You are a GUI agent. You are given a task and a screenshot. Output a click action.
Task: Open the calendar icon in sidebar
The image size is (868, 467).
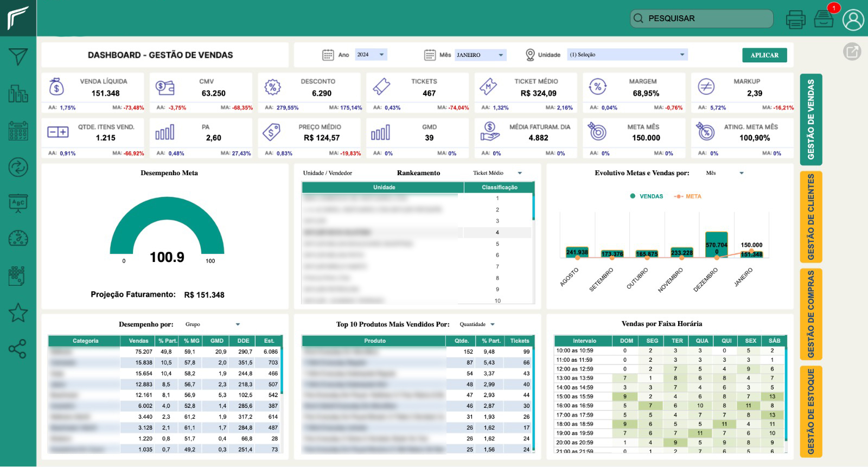(x=18, y=131)
